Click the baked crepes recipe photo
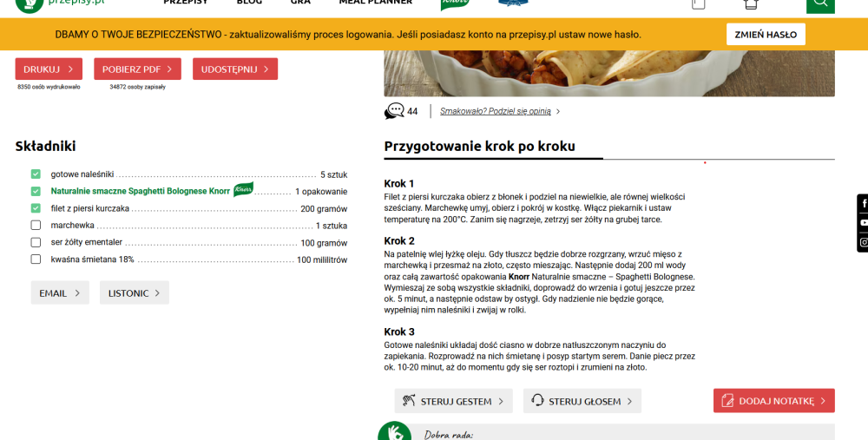 [x=609, y=73]
